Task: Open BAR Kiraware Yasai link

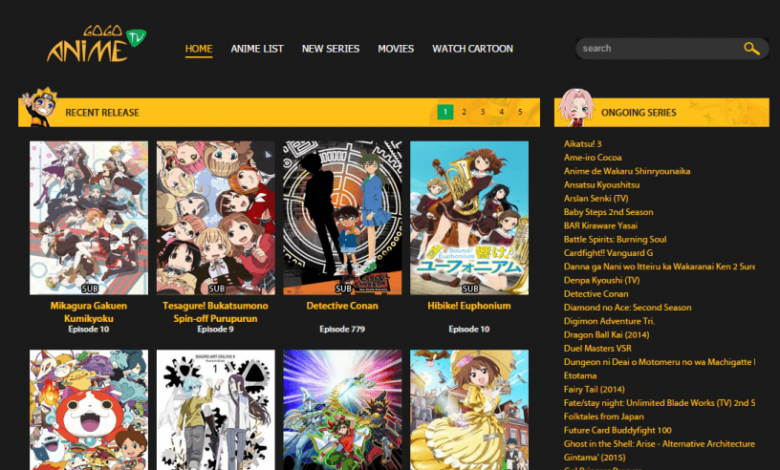Action: click(600, 226)
